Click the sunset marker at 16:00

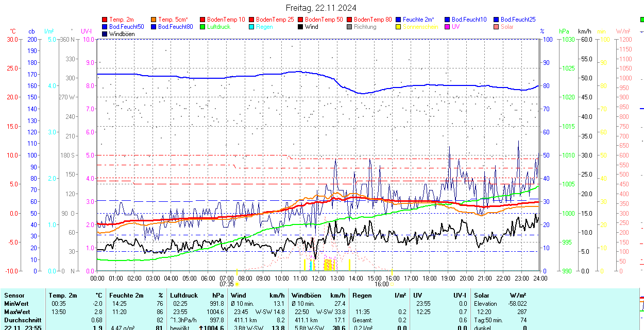(x=392, y=284)
